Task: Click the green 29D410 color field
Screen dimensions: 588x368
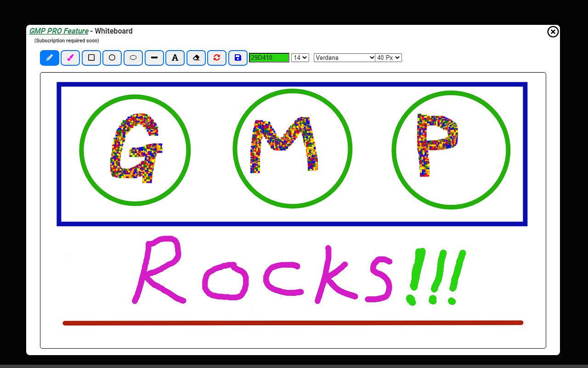Action: pyautogui.click(x=269, y=57)
